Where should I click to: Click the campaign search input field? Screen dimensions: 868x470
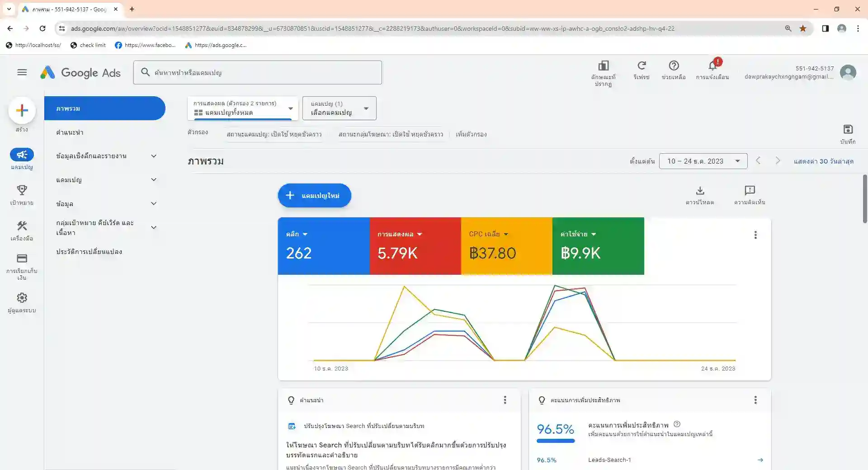[x=258, y=72]
